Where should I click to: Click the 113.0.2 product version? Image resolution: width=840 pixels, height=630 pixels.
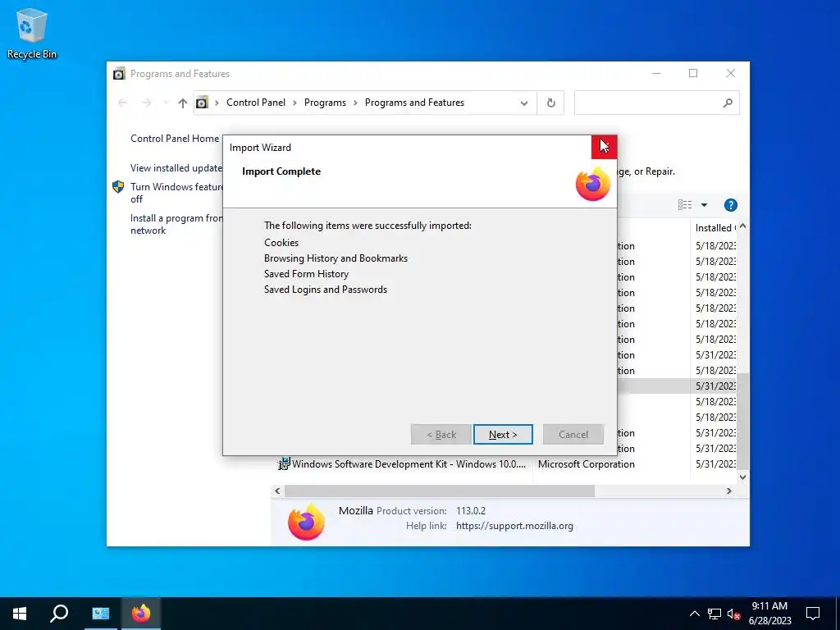470,510
